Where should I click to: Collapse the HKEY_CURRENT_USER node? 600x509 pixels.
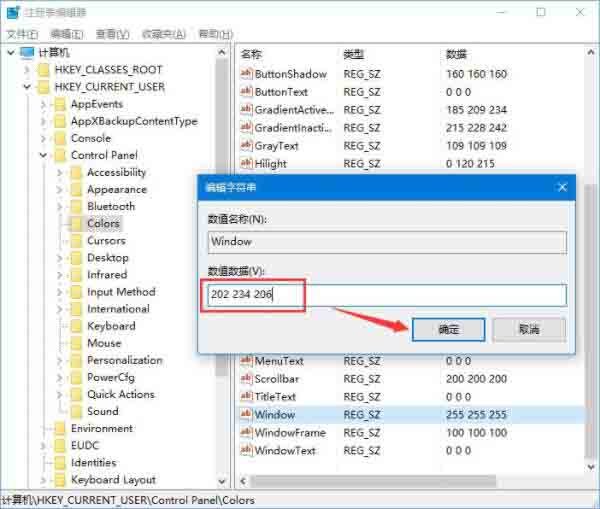27,87
